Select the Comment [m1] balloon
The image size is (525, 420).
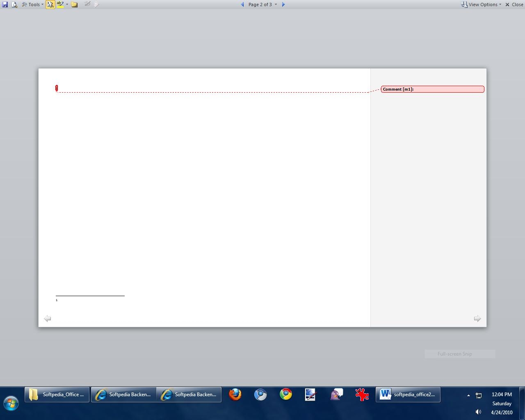(432, 89)
